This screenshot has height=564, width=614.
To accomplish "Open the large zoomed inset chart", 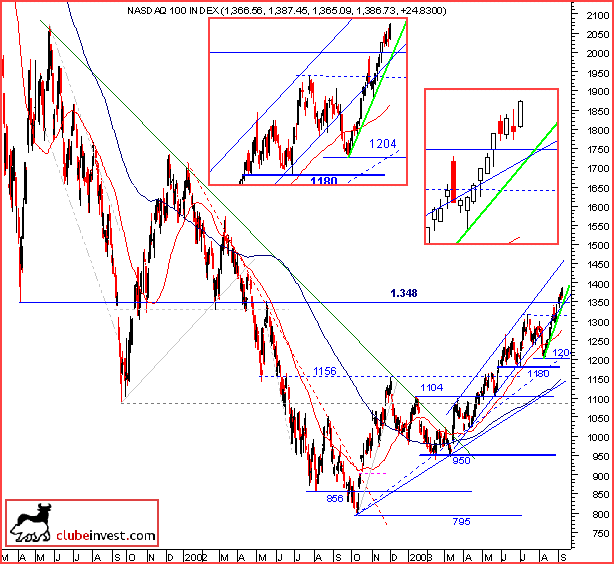I will pos(308,101).
